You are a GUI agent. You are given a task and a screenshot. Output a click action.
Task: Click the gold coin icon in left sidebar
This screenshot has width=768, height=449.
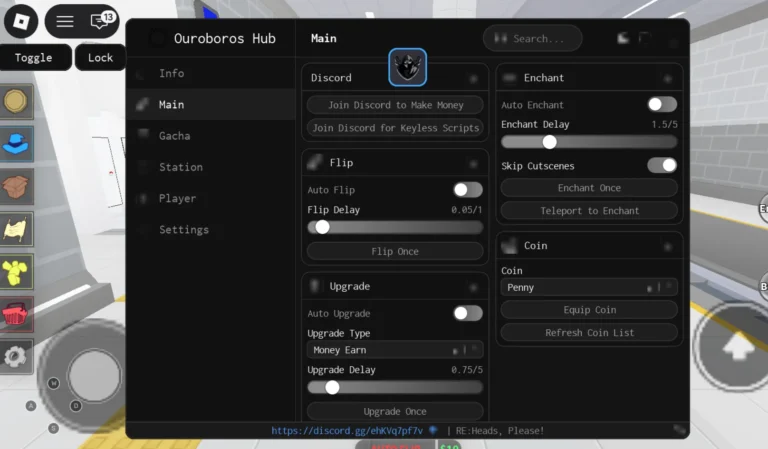[x=17, y=102]
